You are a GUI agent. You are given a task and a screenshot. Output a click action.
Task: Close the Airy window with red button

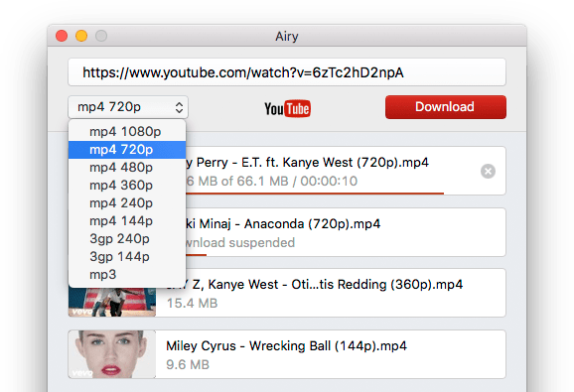tap(62, 36)
